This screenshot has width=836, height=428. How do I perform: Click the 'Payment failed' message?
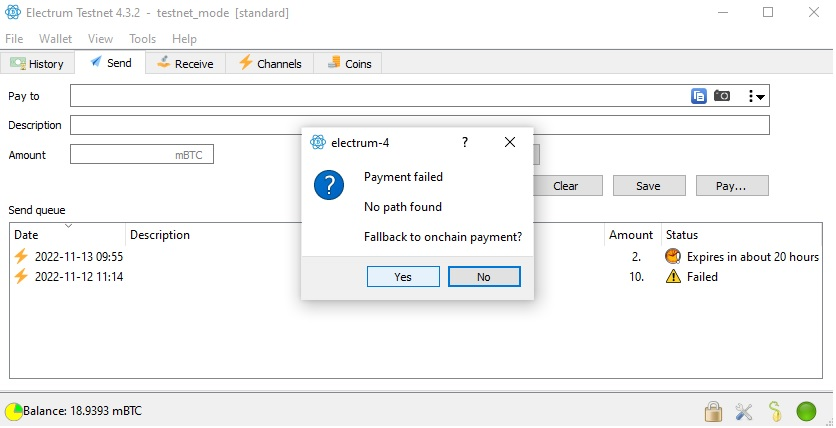point(404,177)
